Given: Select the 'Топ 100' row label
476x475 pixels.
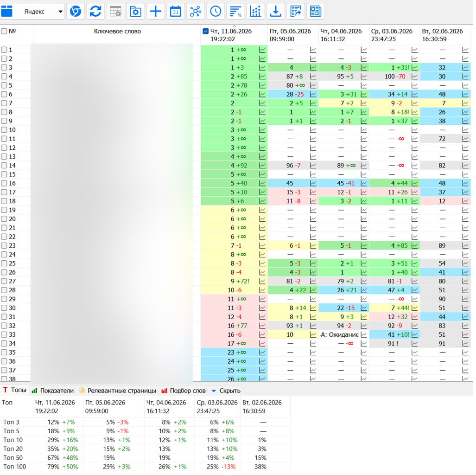Looking at the screenshot, I should tap(14, 467).
